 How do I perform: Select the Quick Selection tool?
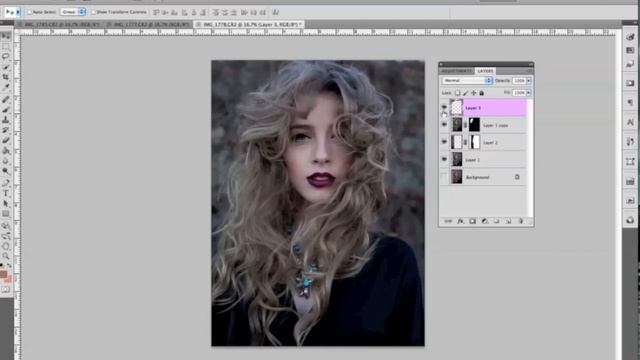pos(6,67)
